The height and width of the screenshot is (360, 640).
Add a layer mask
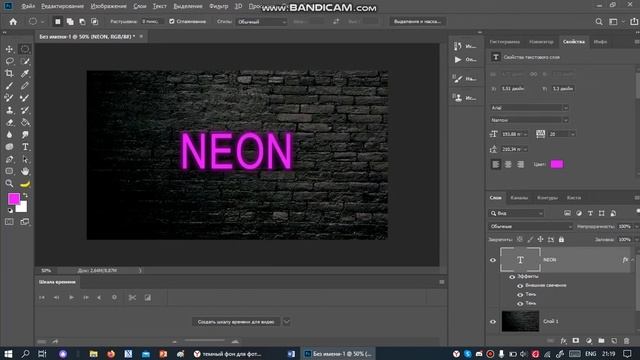pyautogui.click(x=576, y=341)
